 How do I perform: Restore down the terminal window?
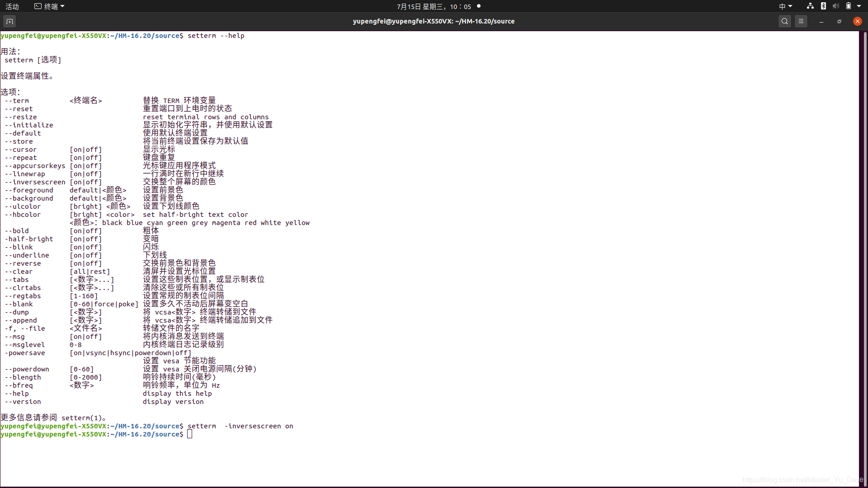pyautogui.click(x=840, y=21)
